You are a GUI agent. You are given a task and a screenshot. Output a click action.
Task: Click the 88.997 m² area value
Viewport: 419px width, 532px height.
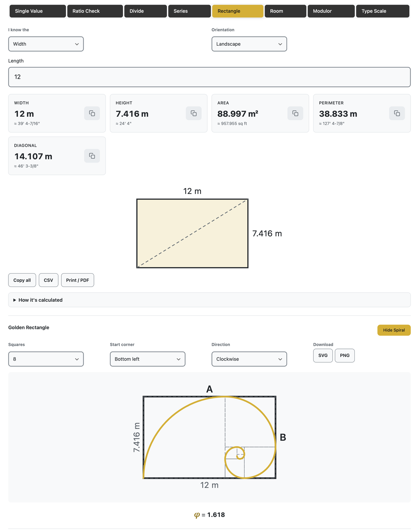click(238, 114)
